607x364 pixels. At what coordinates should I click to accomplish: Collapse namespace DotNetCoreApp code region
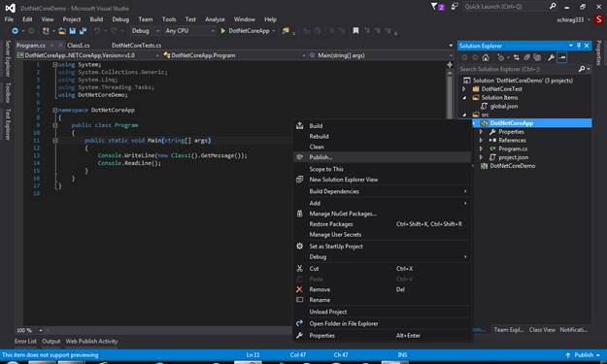(55, 111)
